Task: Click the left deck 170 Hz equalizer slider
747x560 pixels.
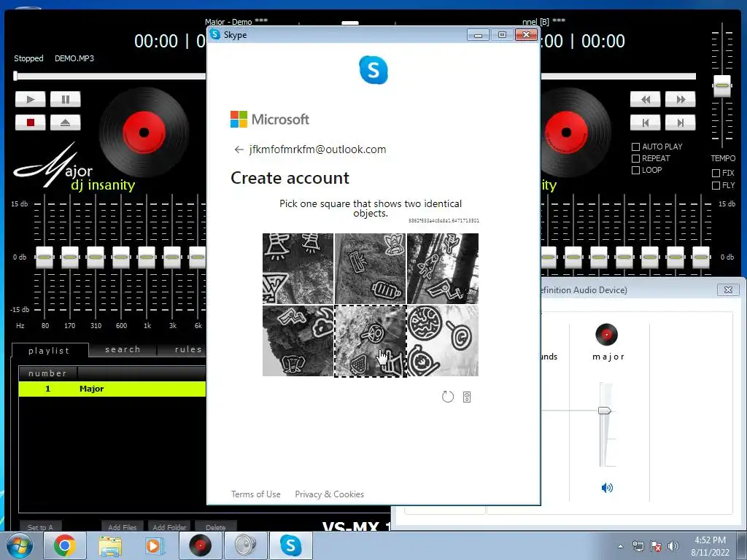Action: click(70, 257)
